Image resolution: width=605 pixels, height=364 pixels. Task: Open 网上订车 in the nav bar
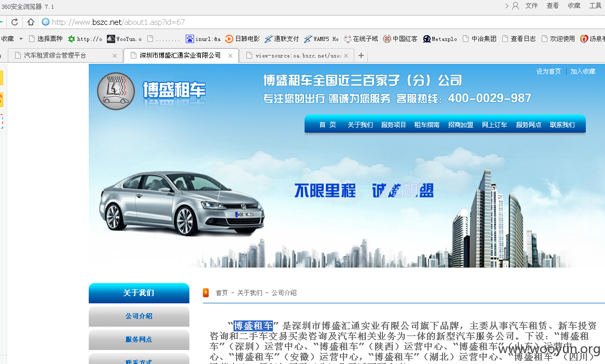pyautogui.click(x=494, y=125)
